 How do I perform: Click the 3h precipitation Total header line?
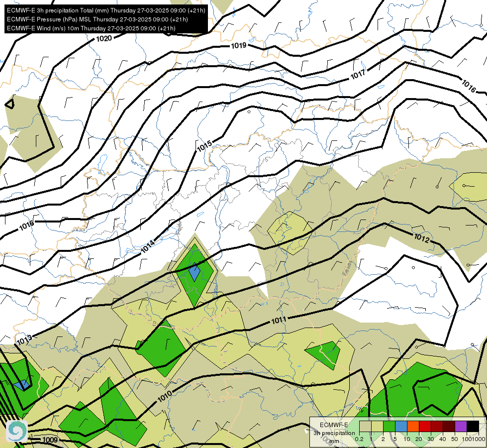(x=106, y=10)
